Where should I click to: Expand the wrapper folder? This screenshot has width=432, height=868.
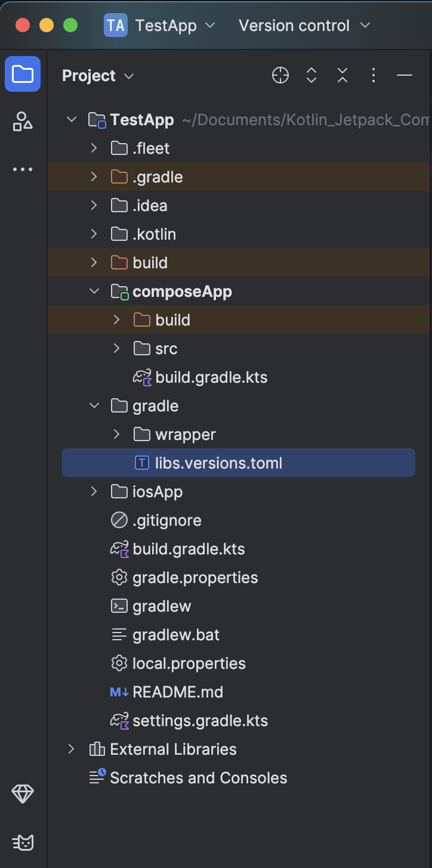click(116, 434)
